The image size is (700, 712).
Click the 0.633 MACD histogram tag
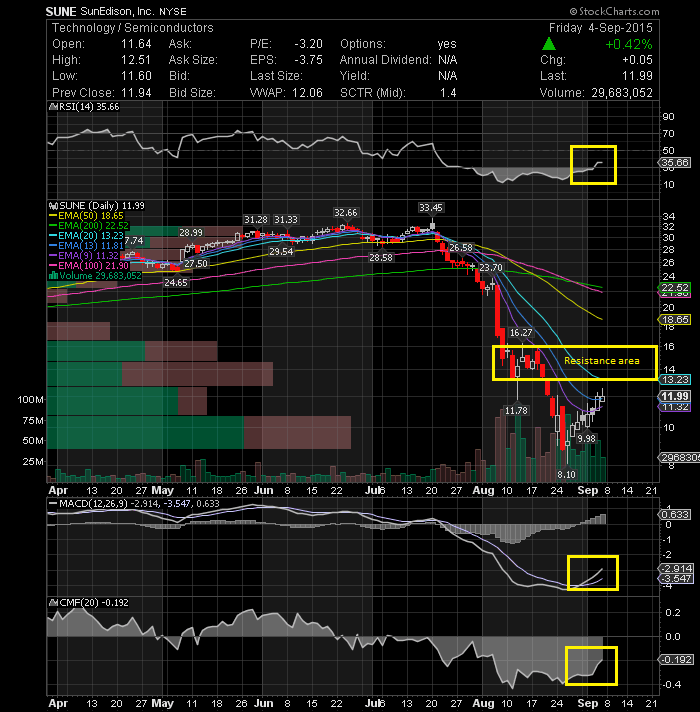click(x=675, y=514)
